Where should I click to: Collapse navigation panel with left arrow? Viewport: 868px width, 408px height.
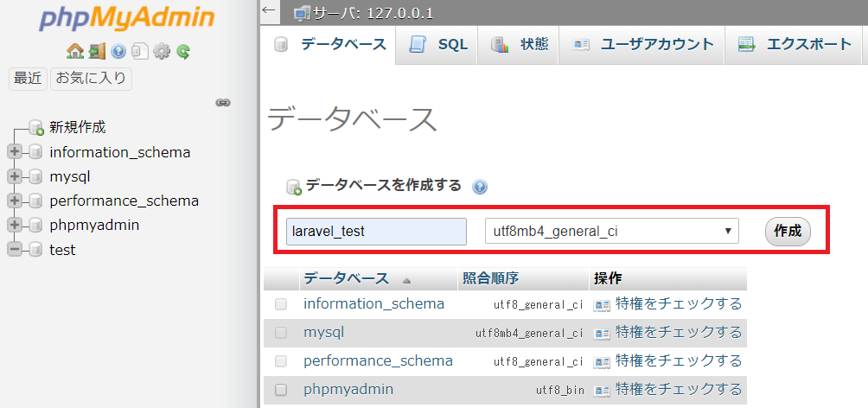tap(269, 10)
